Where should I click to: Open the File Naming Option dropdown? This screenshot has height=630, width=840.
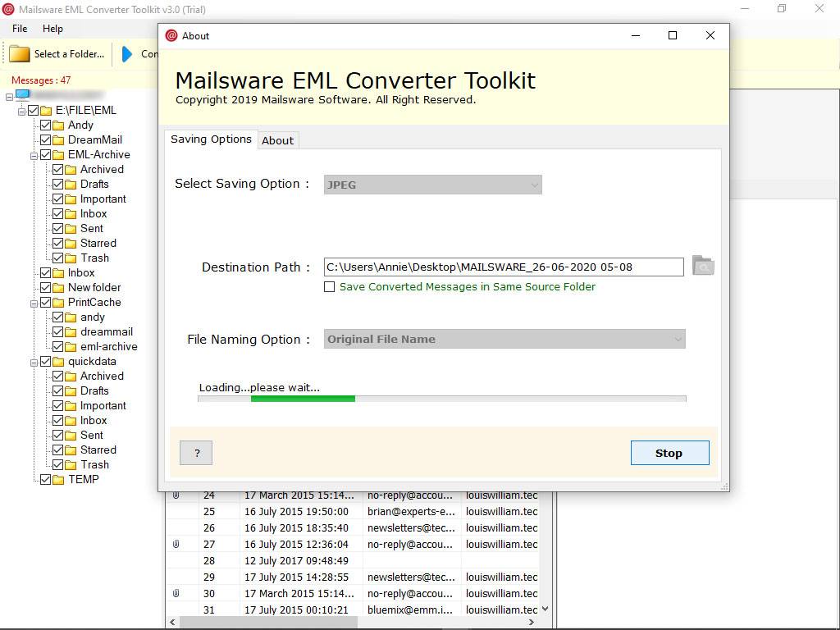[x=504, y=339]
